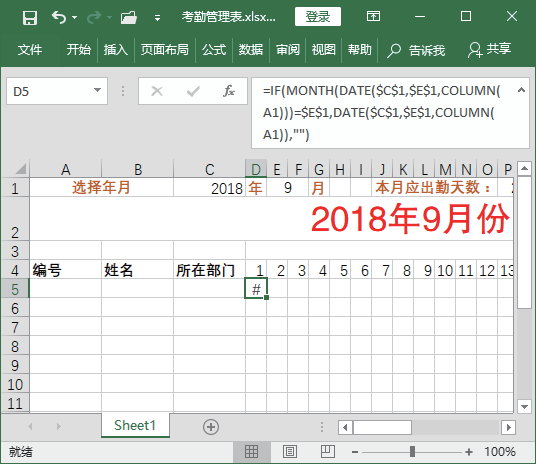Click the 告诉我 search box
Image resolution: width=536 pixels, height=464 pixels.
click(x=416, y=51)
